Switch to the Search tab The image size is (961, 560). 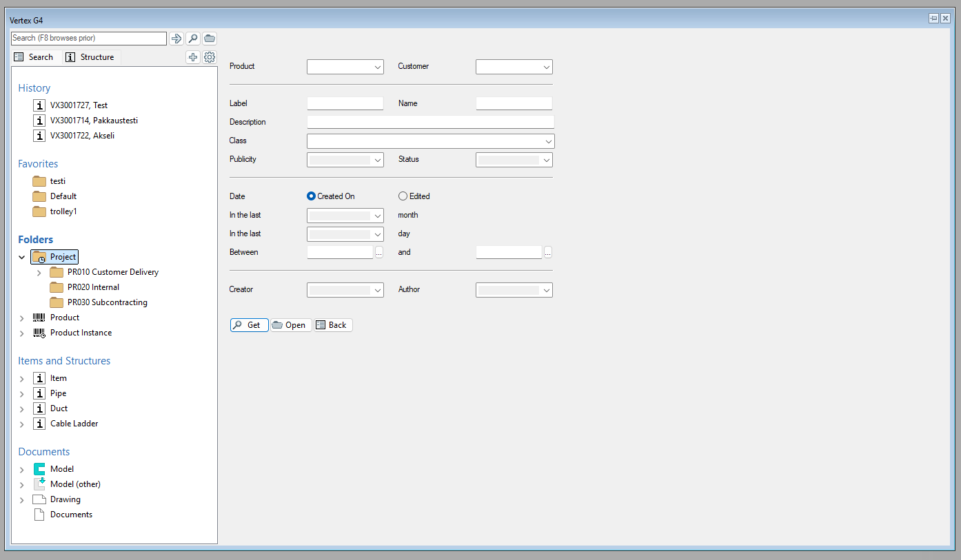point(34,57)
